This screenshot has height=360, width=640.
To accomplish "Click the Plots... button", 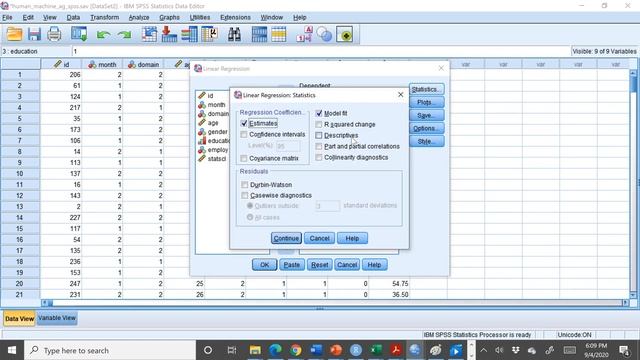I will (427, 102).
